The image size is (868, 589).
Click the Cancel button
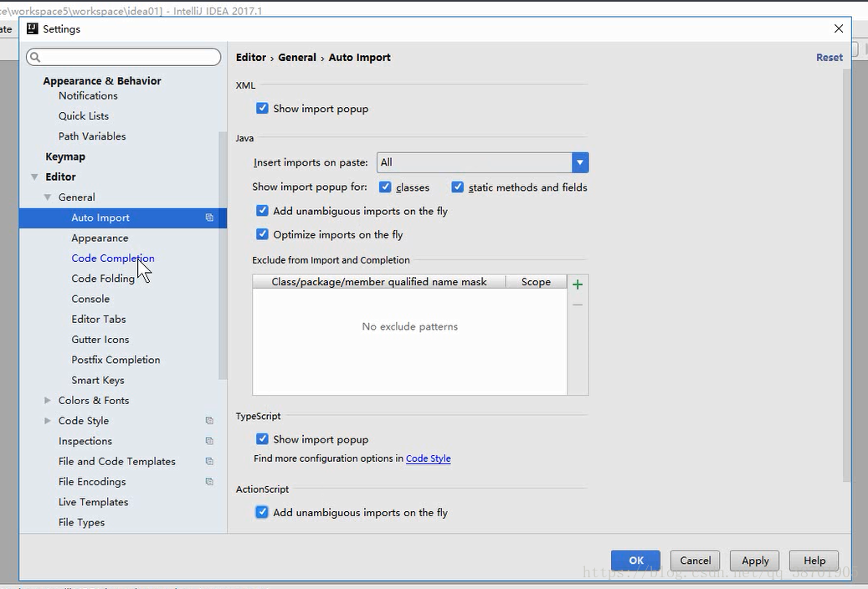696,561
